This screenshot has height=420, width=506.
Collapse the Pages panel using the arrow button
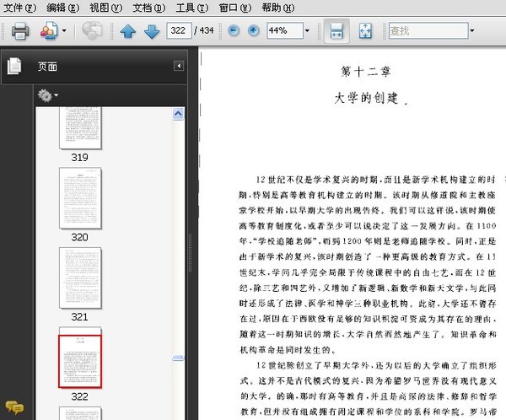179,66
